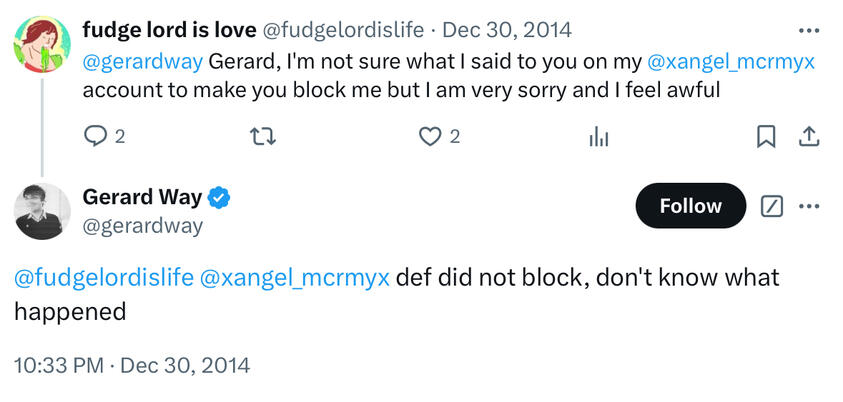Follow Gerard Way
The height and width of the screenshot is (402, 843).
690,206
